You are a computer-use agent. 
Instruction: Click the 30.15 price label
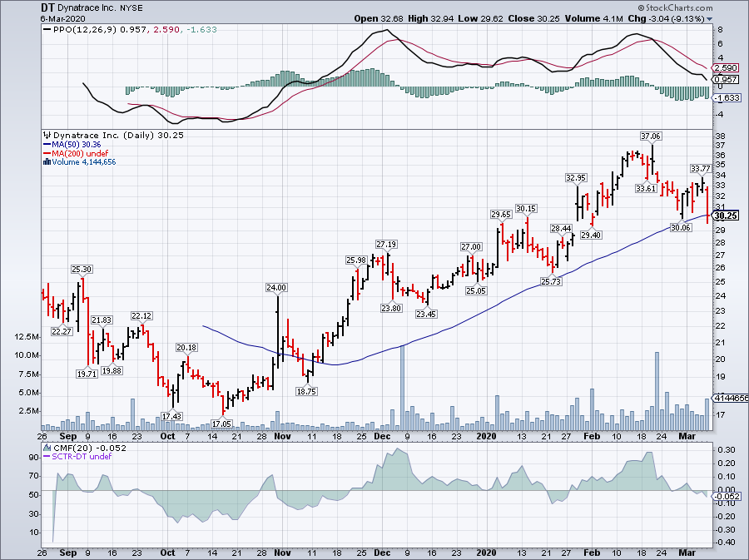(527, 209)
